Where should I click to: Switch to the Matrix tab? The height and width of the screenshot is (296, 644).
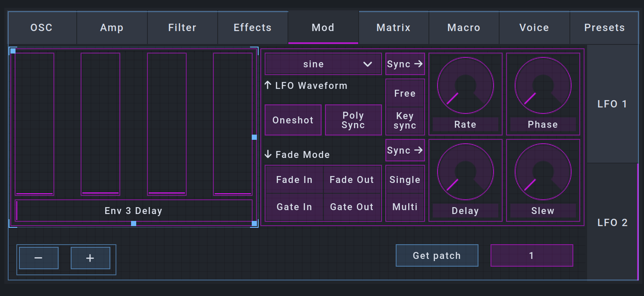point(394,28)
